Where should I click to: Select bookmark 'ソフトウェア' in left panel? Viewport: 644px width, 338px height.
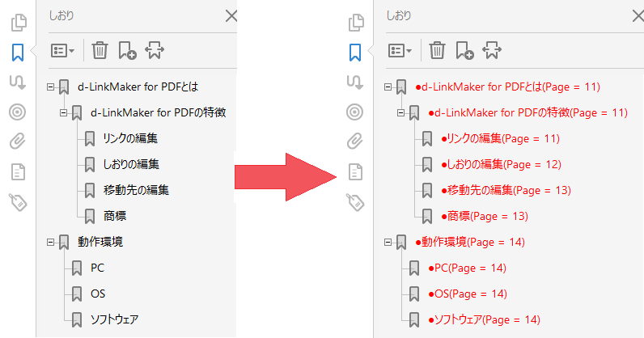point(115,319)
